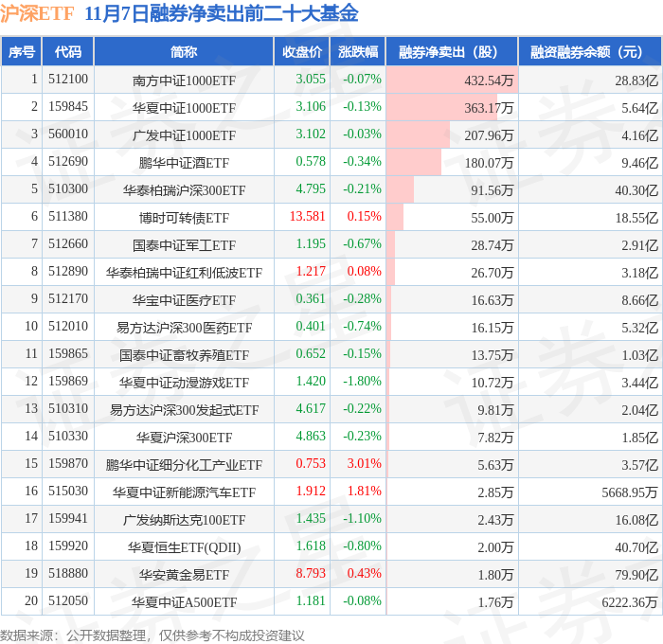Click code 159941 cell
This screenshot has width=663, height=644.
click(x=68, y=519)
